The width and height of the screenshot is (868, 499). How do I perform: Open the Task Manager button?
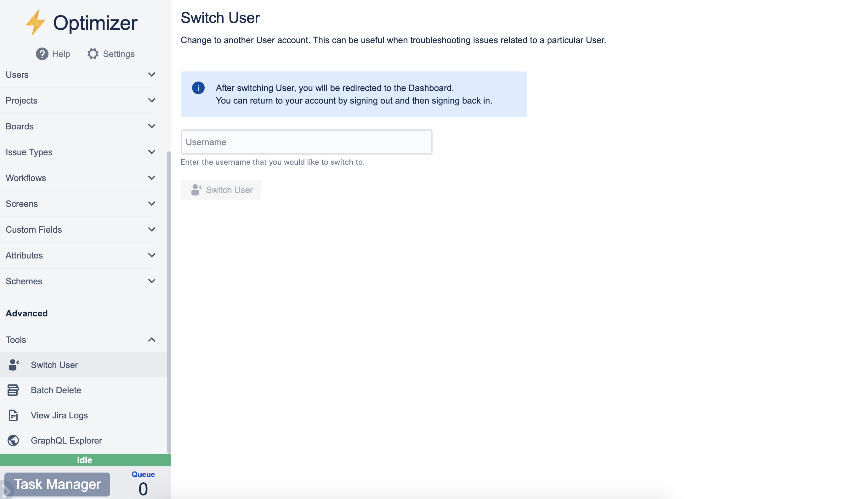click(57, 484)
